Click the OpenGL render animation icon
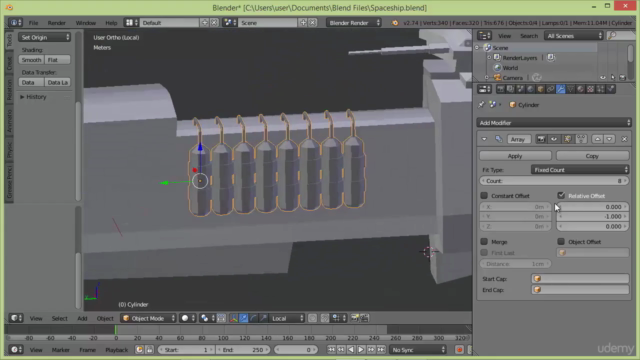Image resolution: width=640 pixels, height=360 pixels. (364, 318)
